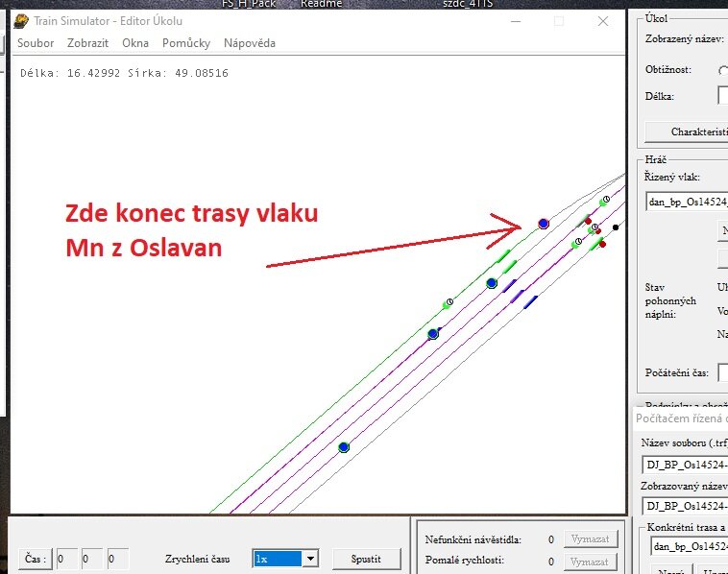Expand the Zrychlení času dropdown arrow
The image size is (728, 574).
310,559
